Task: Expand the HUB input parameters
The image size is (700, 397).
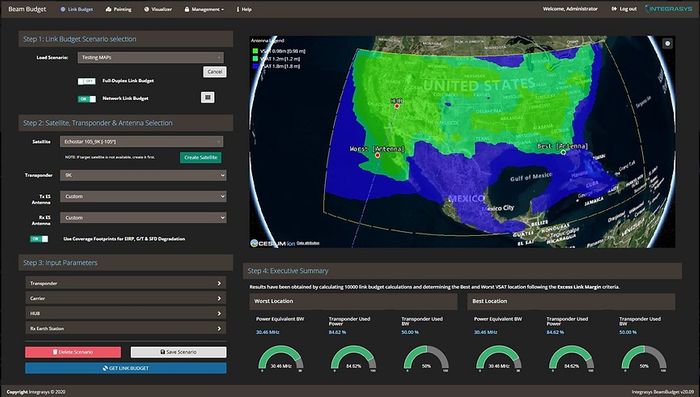Action: click(125, 313)
